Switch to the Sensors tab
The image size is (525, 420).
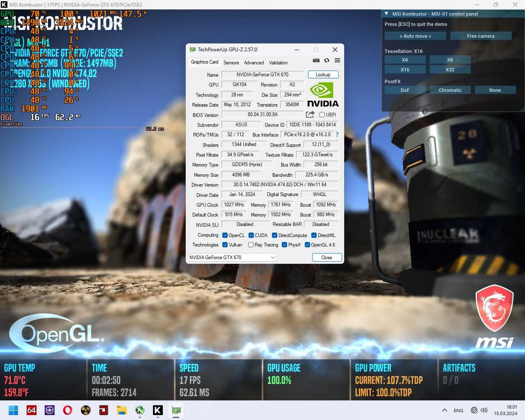[231, 63]
